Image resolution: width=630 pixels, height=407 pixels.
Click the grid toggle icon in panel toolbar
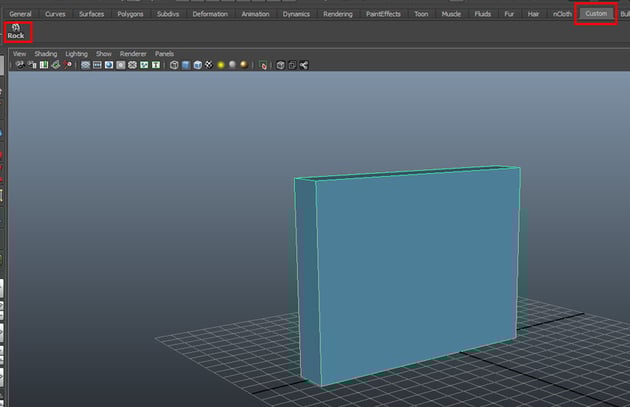coord(86,65)
